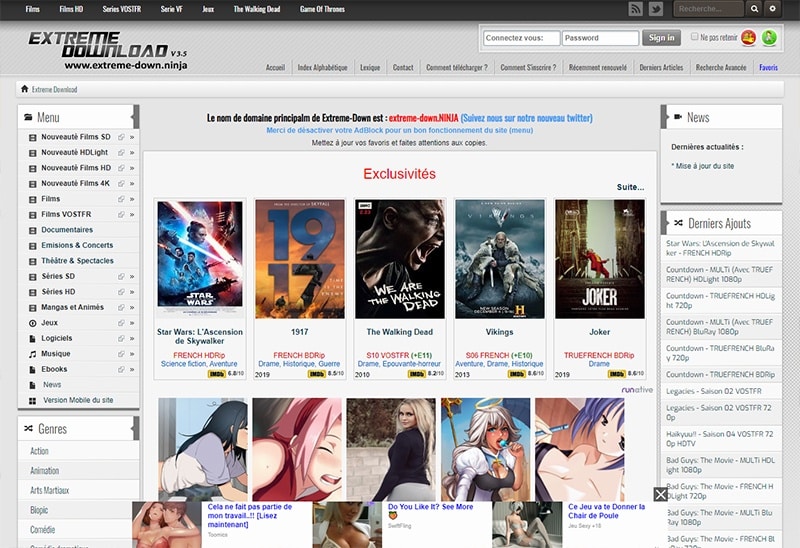The width and height of the screenshot is (800, 548).
Task: Click the search magnifier button
Action: (754, 9)
